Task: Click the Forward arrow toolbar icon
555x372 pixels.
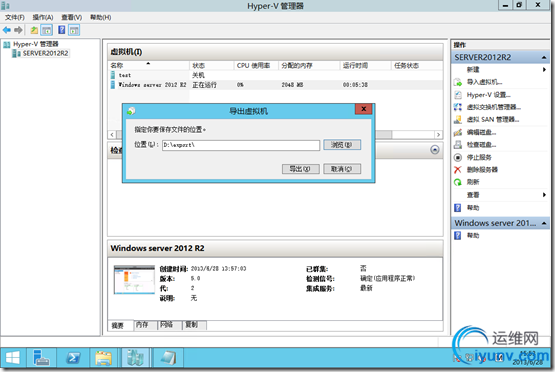Action: pos(18,30)
